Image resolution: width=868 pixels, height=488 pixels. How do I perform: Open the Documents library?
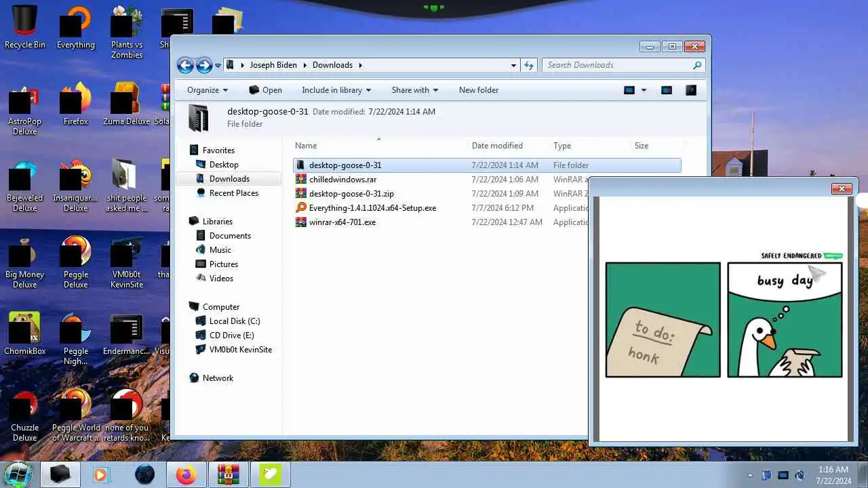tap(230, 236)
